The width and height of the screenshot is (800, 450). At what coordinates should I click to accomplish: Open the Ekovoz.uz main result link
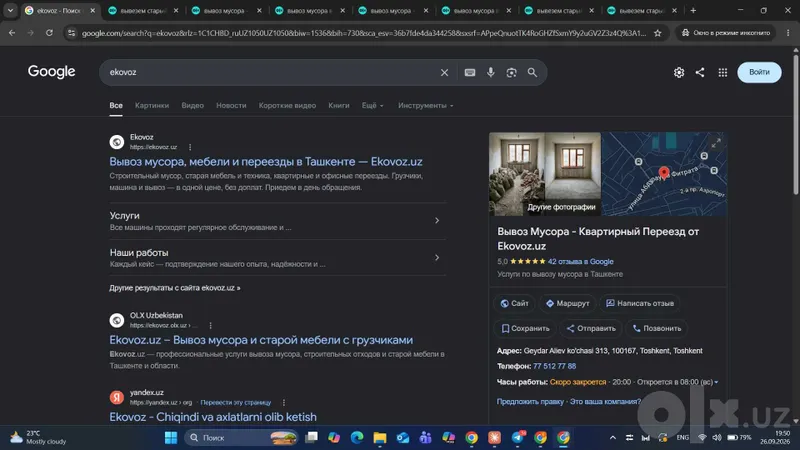point(266,162)
